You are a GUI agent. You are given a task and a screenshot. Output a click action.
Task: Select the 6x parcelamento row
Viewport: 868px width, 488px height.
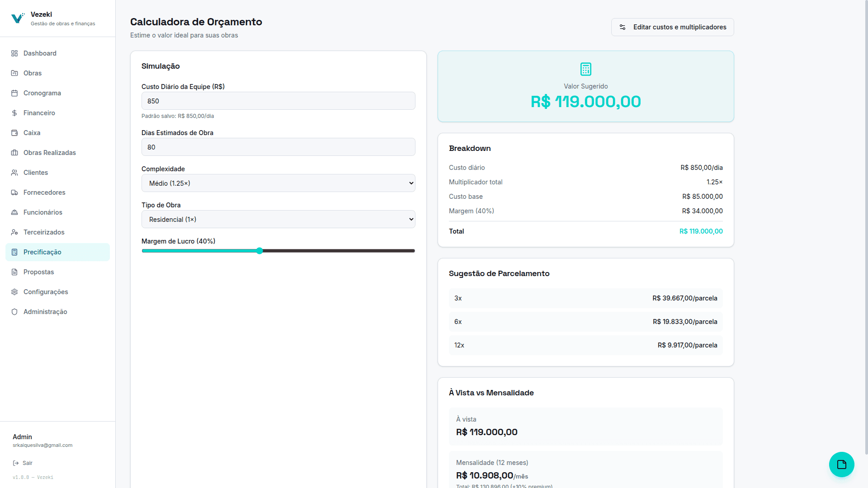pos(585,322)
